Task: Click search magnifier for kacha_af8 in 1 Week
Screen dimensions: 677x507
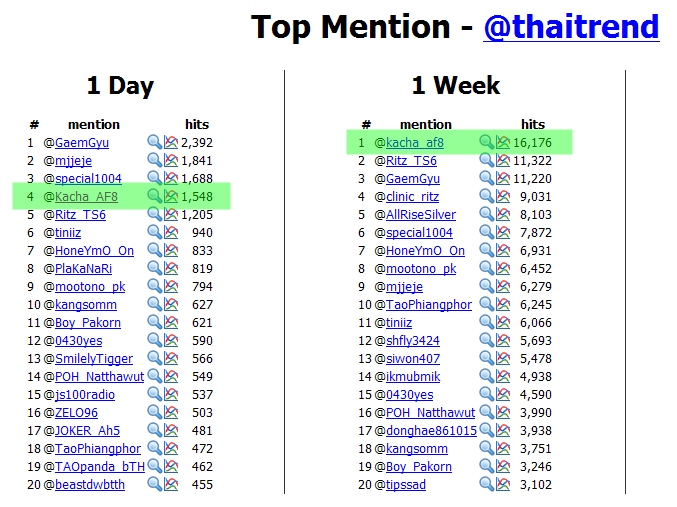Action: pos(486,142)
